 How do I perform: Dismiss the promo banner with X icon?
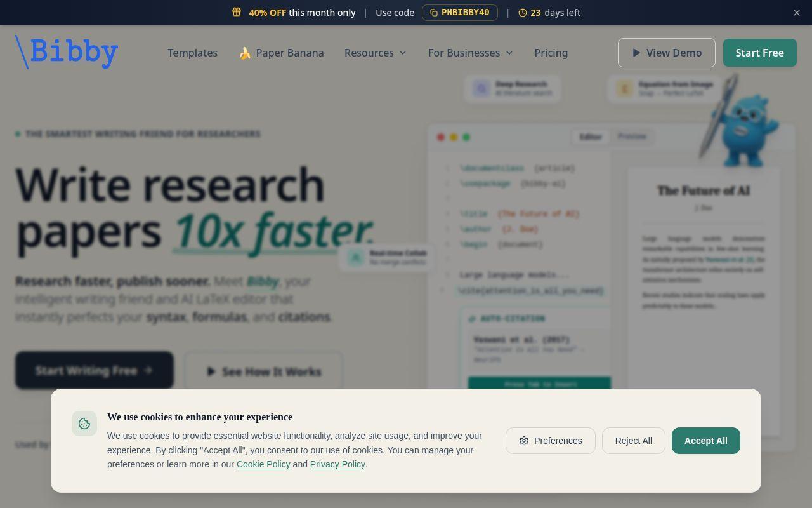coord(797,13)
